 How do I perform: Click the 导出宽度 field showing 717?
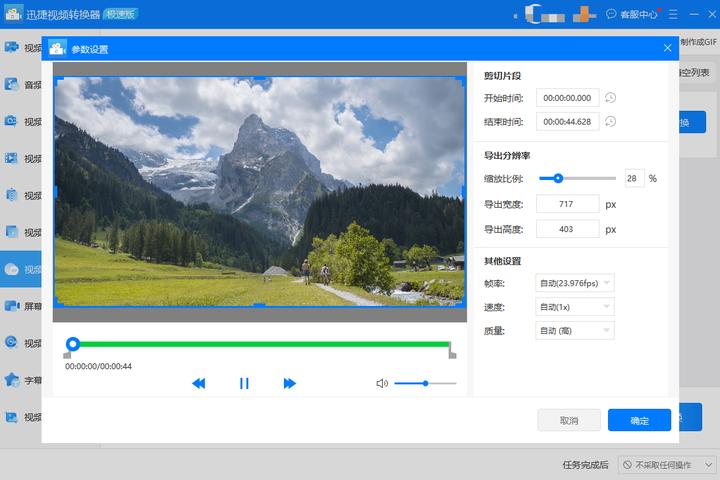coord(568,204)
